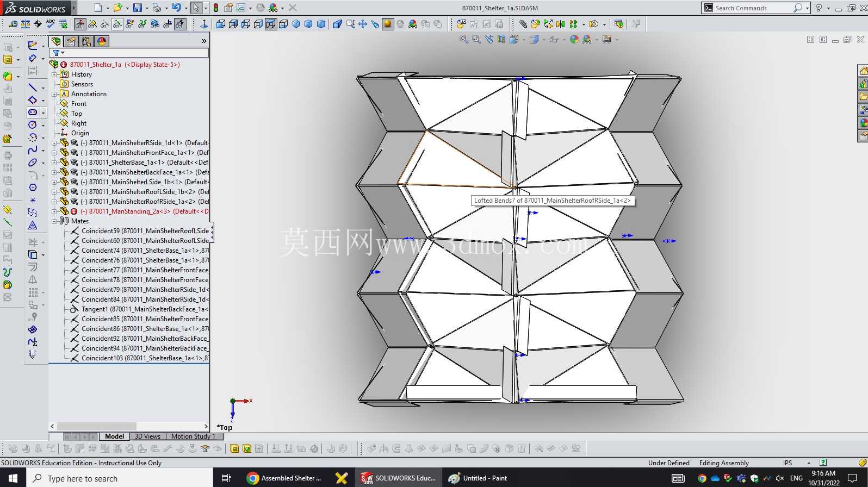Expand the History tree node
Image resolution: width=868 pixels, height=487 pixels.
point(54,74)
